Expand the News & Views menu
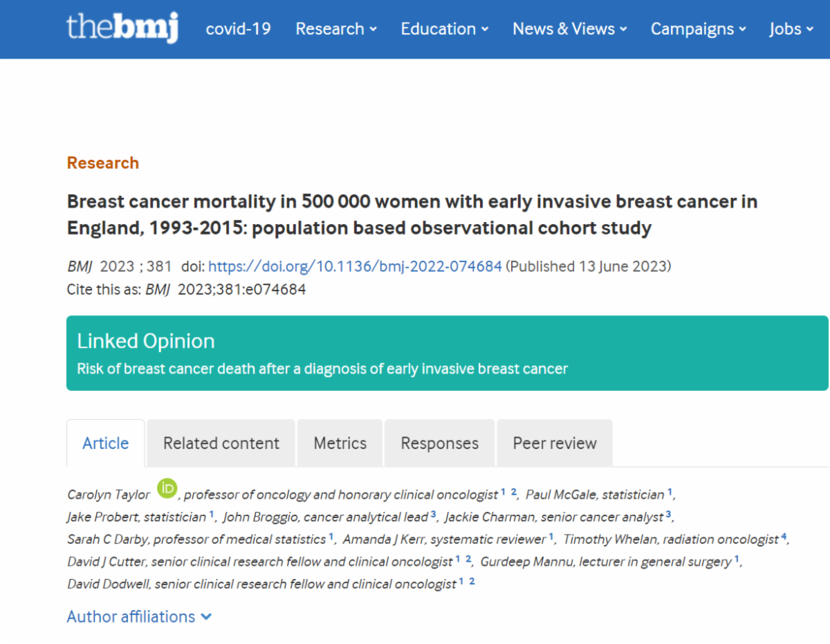The width and height of the screenshot is (830, 644). click(x=570, y=29)
